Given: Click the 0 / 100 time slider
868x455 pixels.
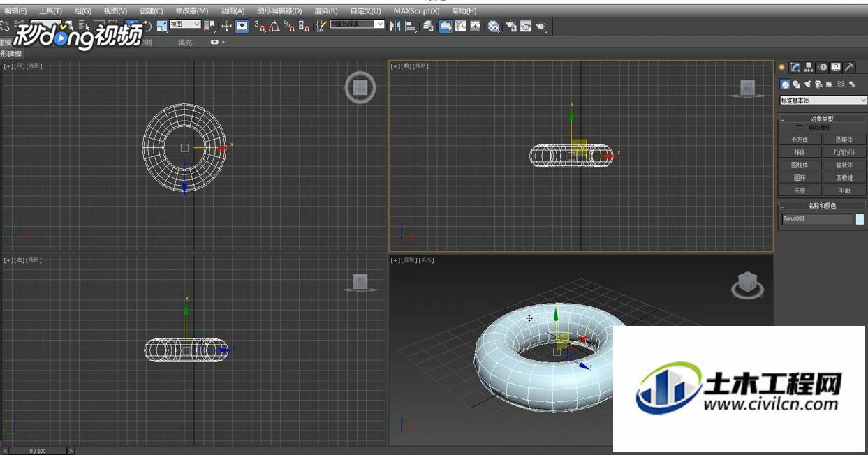Looking at the screenshot, I should [x=38, y=451].
